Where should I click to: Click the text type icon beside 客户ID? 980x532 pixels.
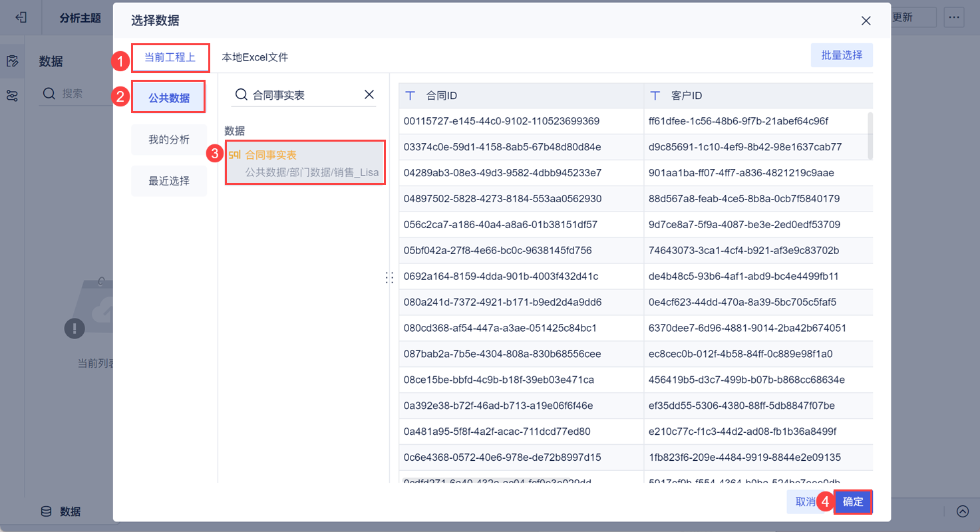pos(655,96)
